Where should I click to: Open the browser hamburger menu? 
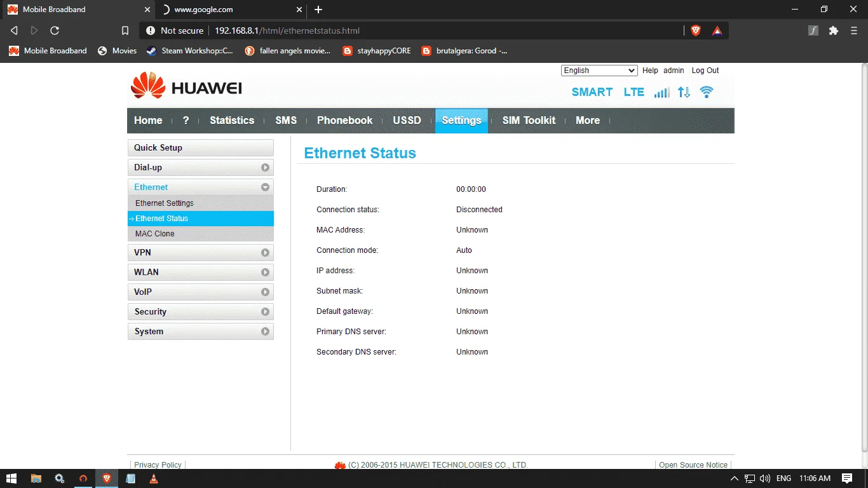click(854, 30)
